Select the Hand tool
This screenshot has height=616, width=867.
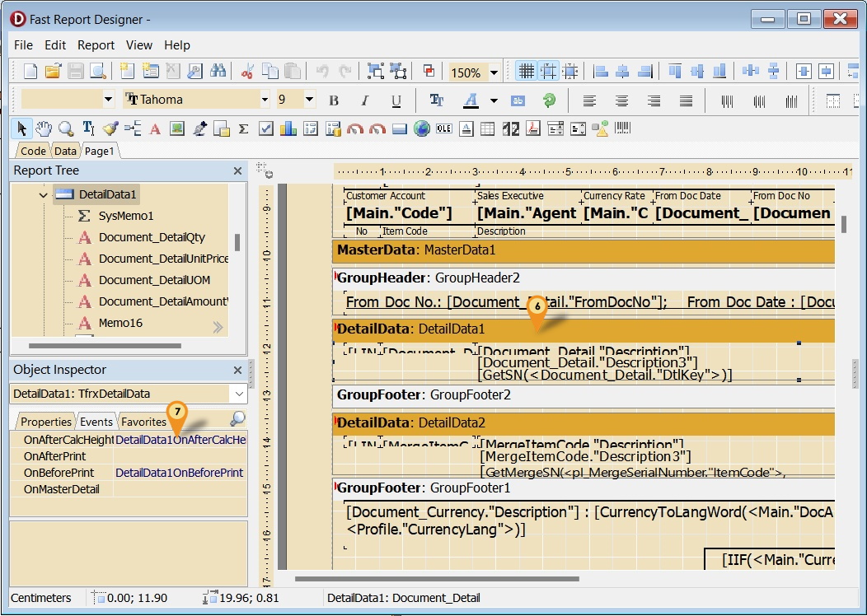pos(44,128)
